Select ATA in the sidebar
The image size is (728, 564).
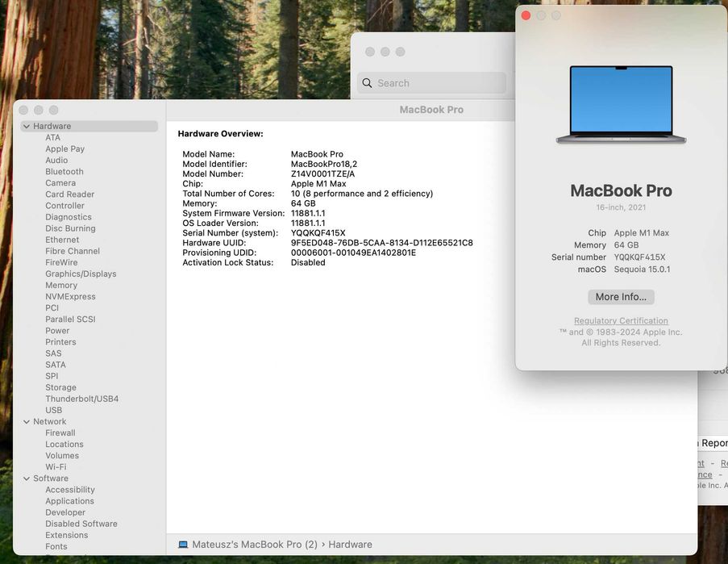[53, 137]
